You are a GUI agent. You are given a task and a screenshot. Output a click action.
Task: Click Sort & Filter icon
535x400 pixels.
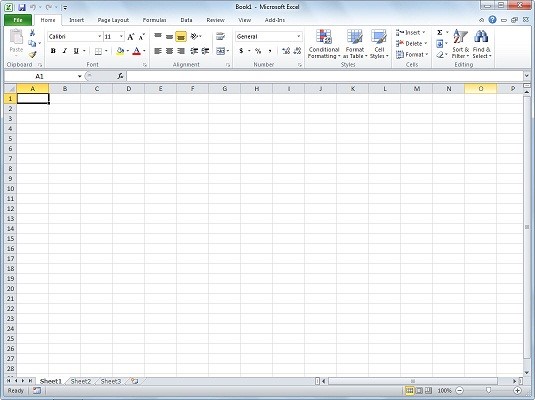[x=461, y=44]
